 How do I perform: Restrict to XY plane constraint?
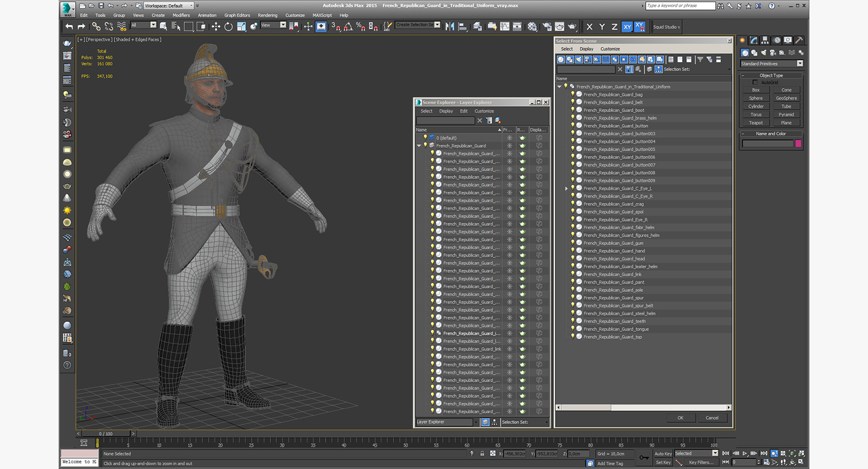pyautogui.click(x=627, y=27)
